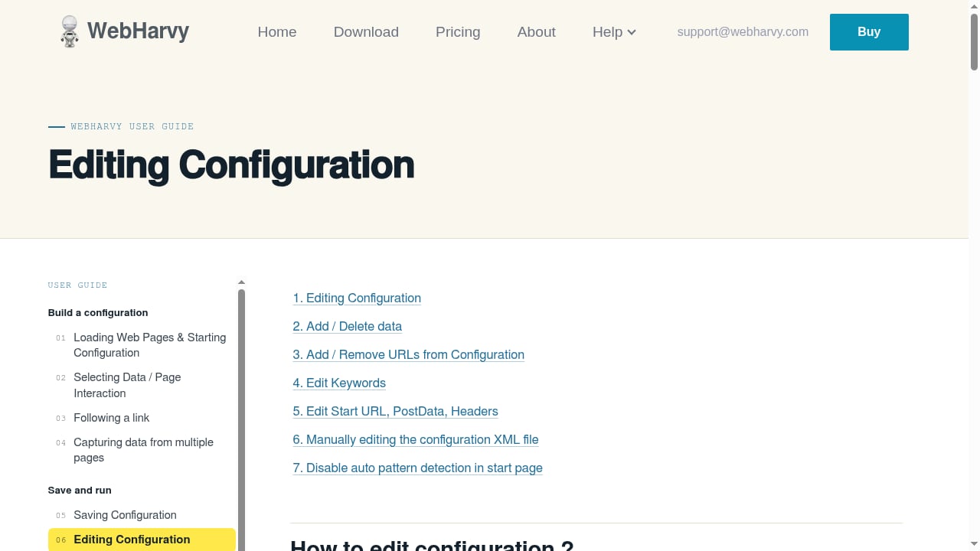
Task: Click the Save and run heading
Action: click(80, 491)
